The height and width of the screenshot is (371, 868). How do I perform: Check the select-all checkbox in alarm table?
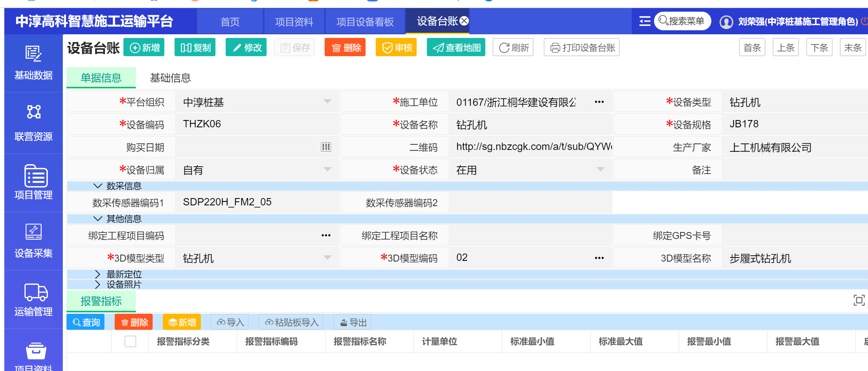pos(130,341)
